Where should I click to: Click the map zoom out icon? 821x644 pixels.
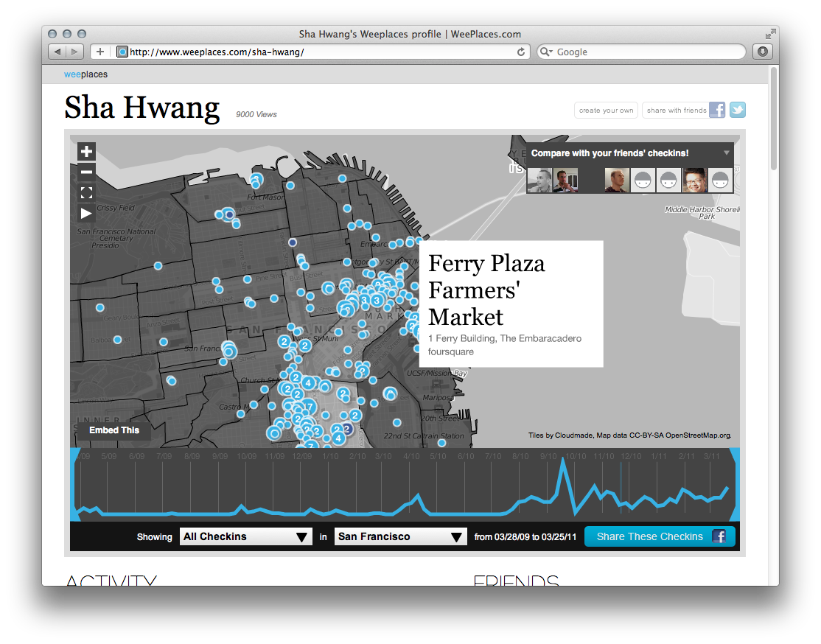point(86,172)
